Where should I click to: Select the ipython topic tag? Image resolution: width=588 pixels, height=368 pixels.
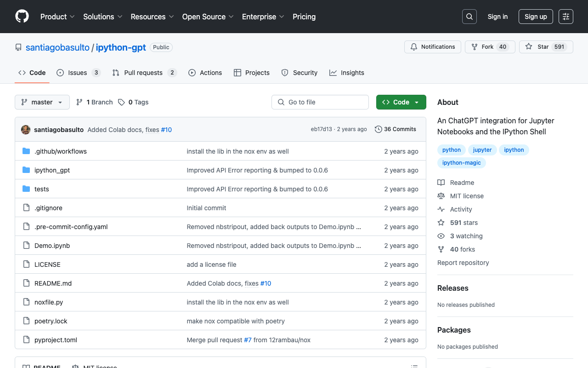(514, 150)
